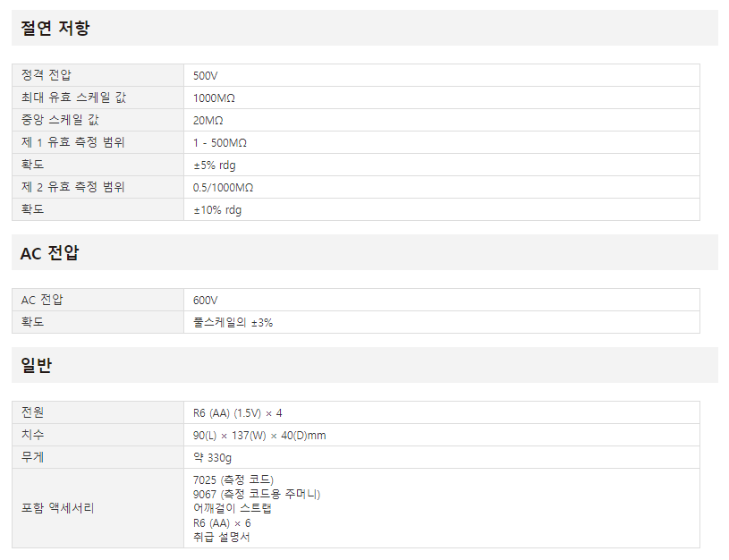
Task: Click the 일반 section heading
Action: [x=37, y=365]
